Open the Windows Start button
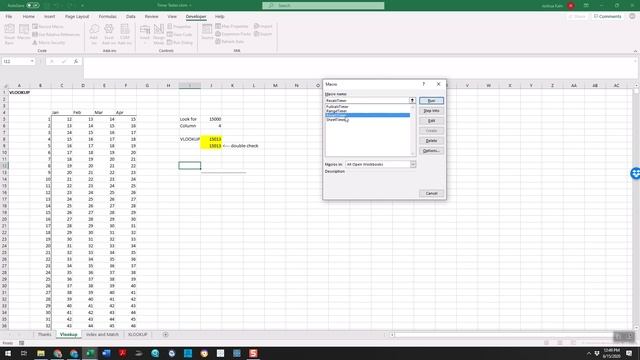This screenshot has height=360, width=640. tap(8, 353)
